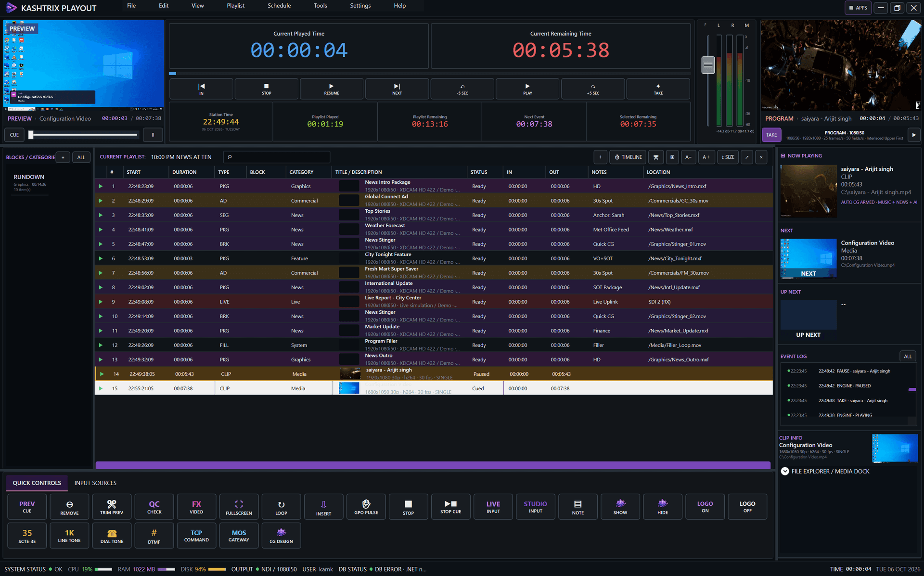Toggle FX VIDEO control
The image size is (924, 576).
tap(196, 507)
